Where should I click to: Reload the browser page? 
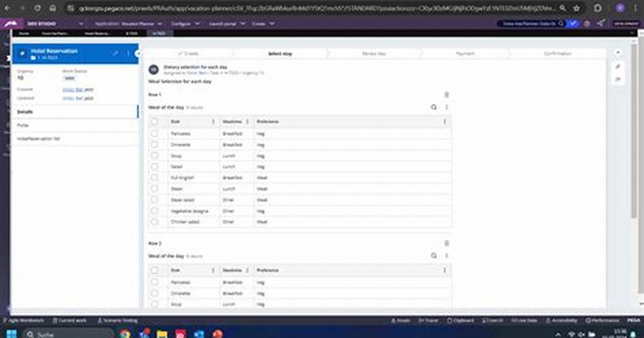[37, 8]
